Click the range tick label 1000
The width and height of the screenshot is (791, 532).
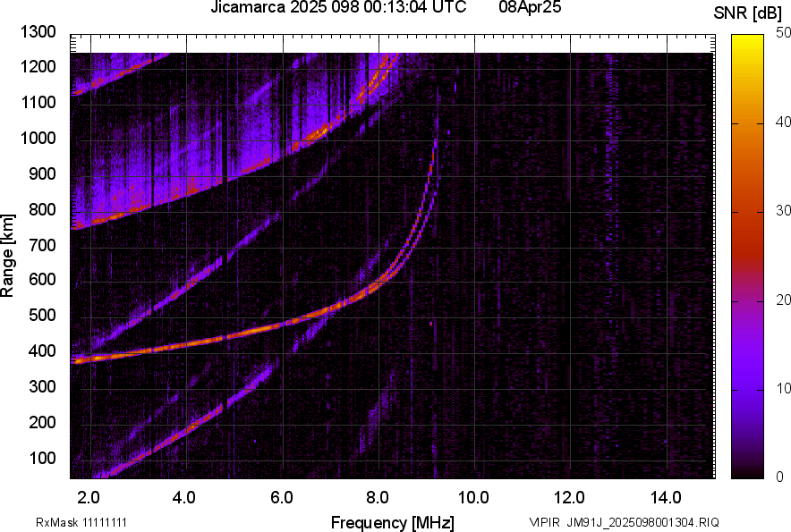(38, 138)
